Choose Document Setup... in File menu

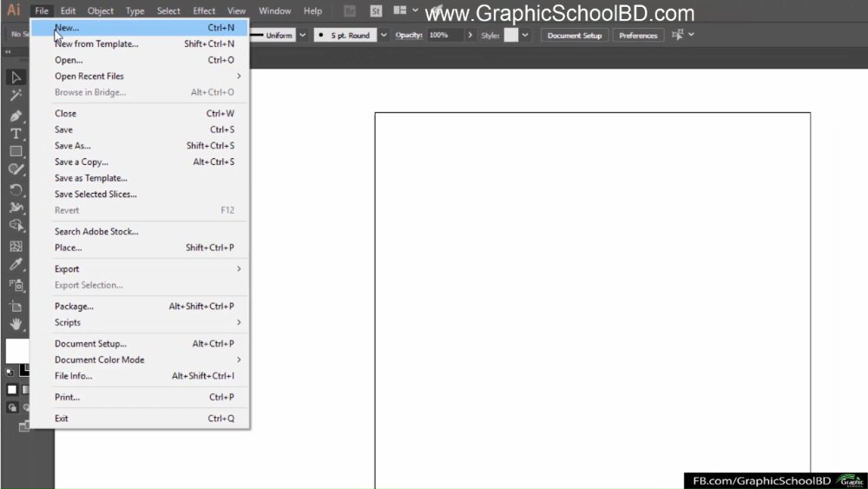click(x=139, y=343)
